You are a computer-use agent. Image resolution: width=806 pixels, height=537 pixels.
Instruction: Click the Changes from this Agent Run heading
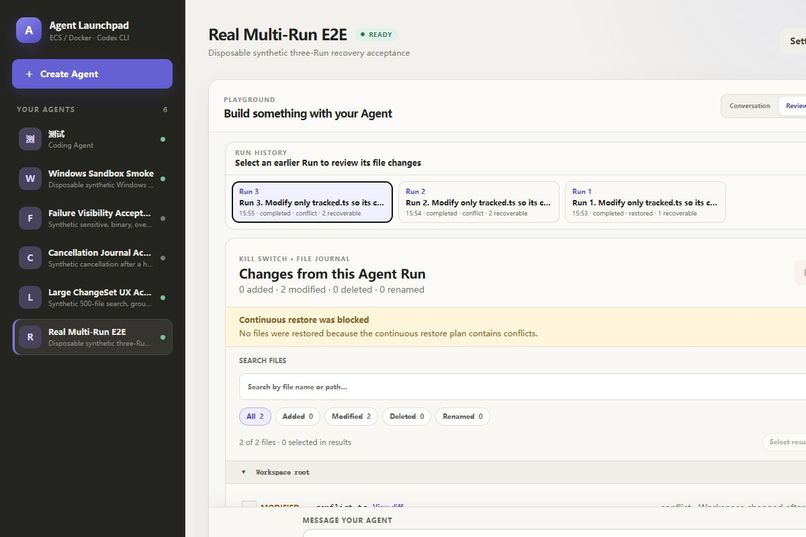click(332, 274)
